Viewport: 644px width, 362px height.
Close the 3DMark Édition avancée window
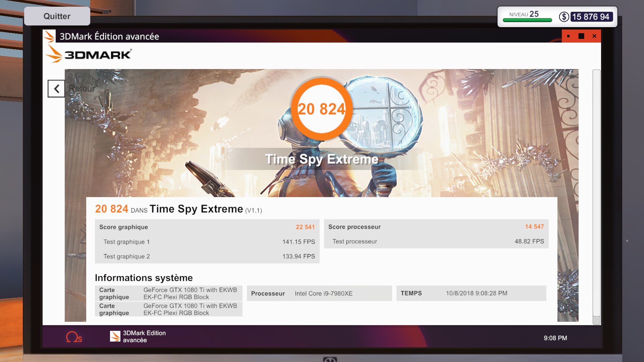click(594, 36)
